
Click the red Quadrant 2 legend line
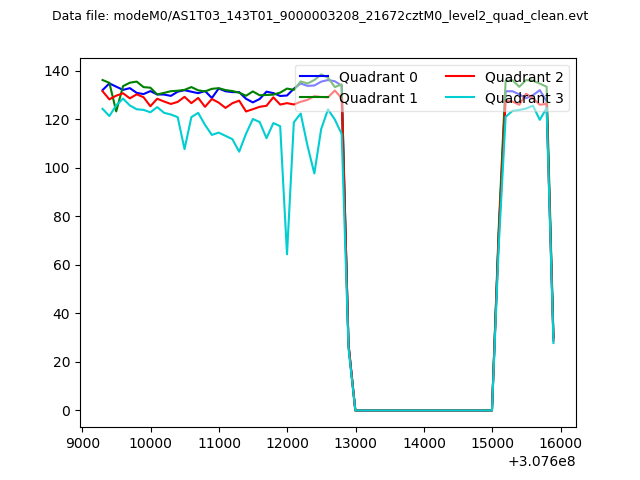460,77
